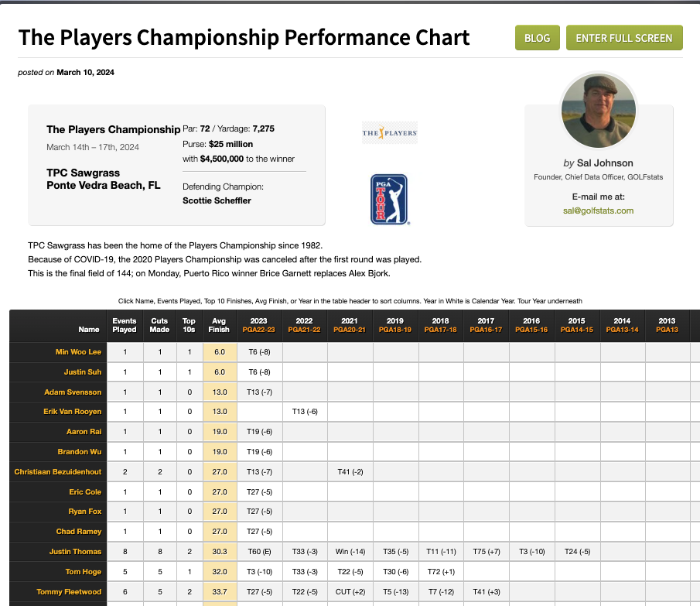Sort by 2018 PGA17-18 column header
700x606 pixels.
point(441,325)
